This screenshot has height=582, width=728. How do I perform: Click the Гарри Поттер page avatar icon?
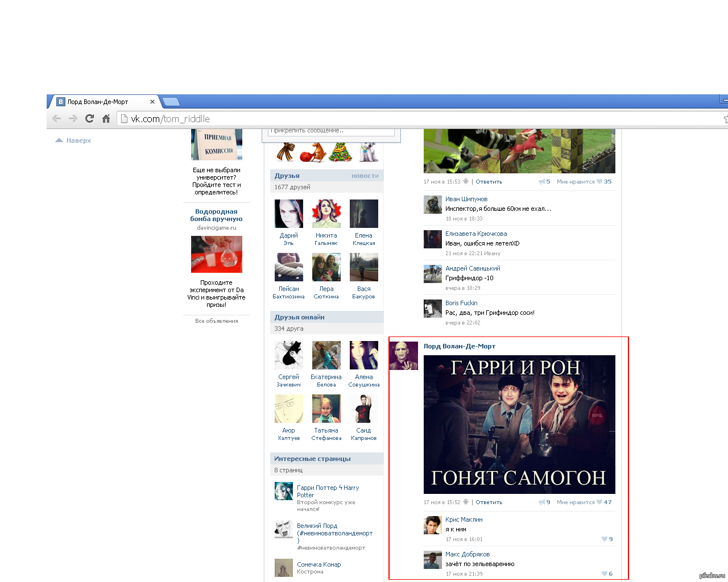[284, 491]
